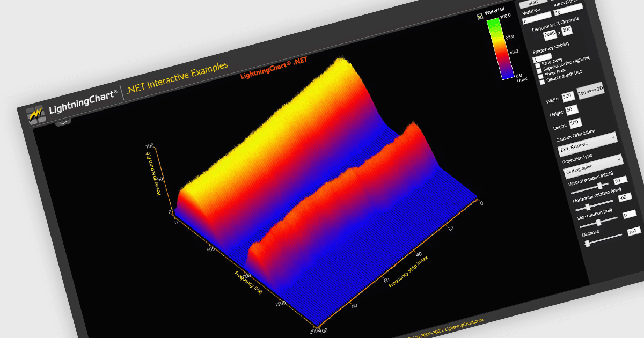The width and height of the screenshot is (644, 338).
Task: Uncheck the Waterfall checkbox
Action: (x=480, y=16)
